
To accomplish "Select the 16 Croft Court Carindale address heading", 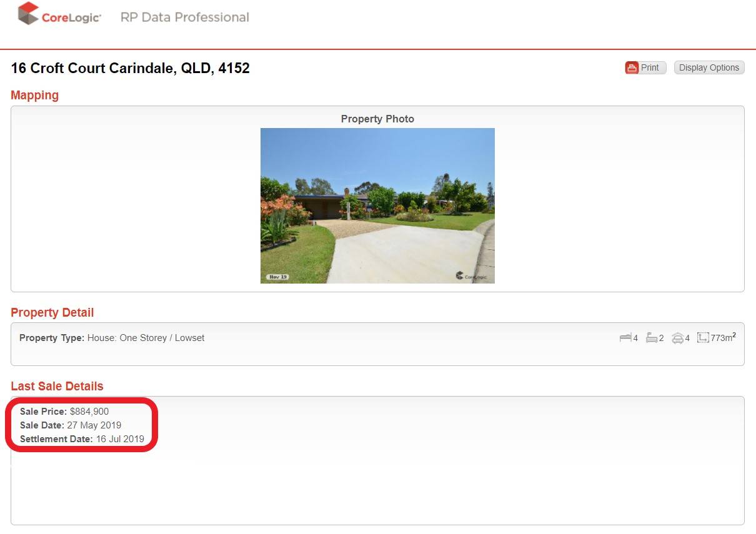I will pyautogui.click(x=131, y=68).
